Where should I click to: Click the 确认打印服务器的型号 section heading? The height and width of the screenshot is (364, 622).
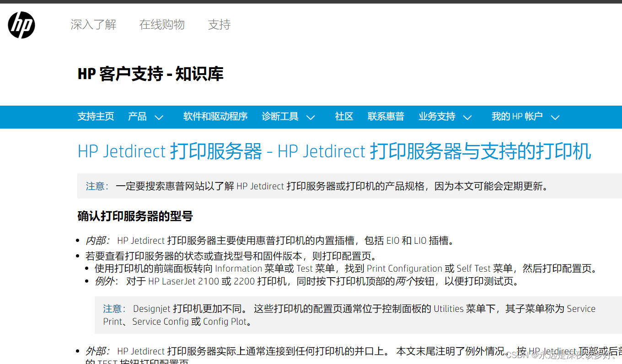tap(135, 216)
